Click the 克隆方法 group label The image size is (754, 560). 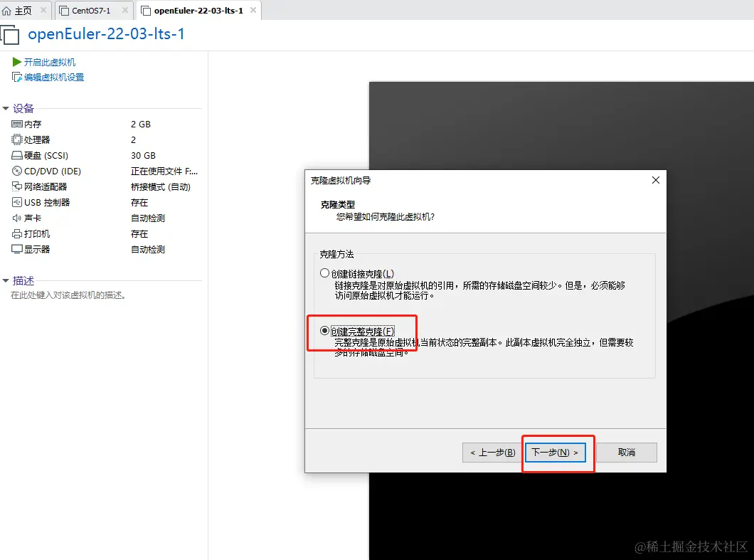point(336,254)
